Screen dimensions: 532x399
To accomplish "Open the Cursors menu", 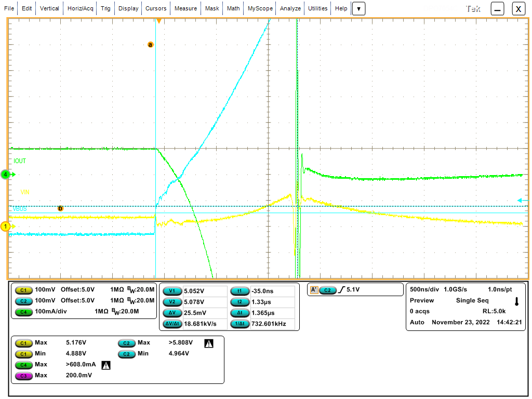I will coord(156,9).
